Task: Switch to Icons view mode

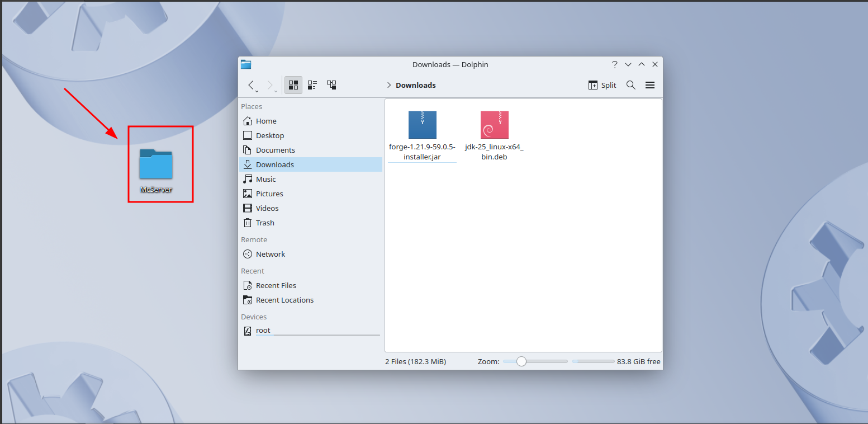Action: point(293,85)
